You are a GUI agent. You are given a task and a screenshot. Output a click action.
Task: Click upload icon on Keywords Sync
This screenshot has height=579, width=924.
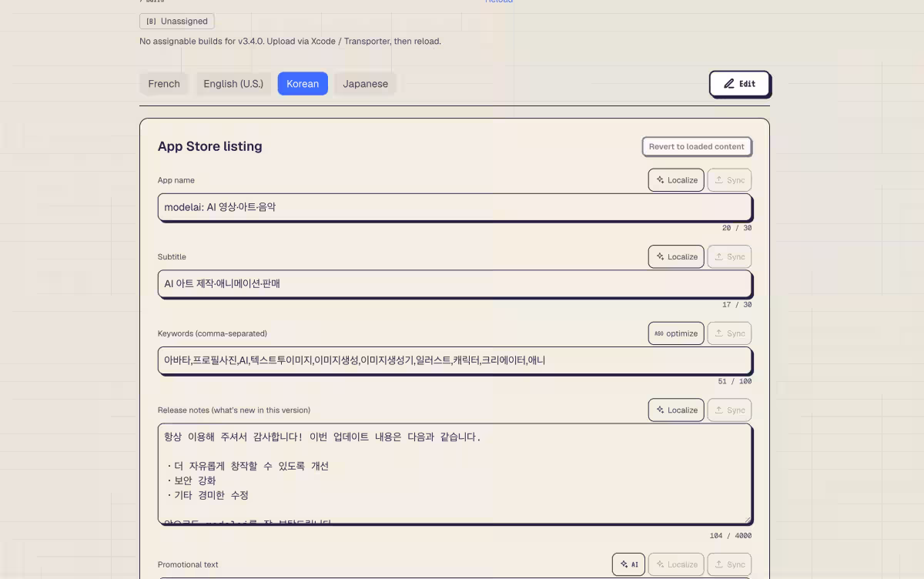click(x=719, y=333)
